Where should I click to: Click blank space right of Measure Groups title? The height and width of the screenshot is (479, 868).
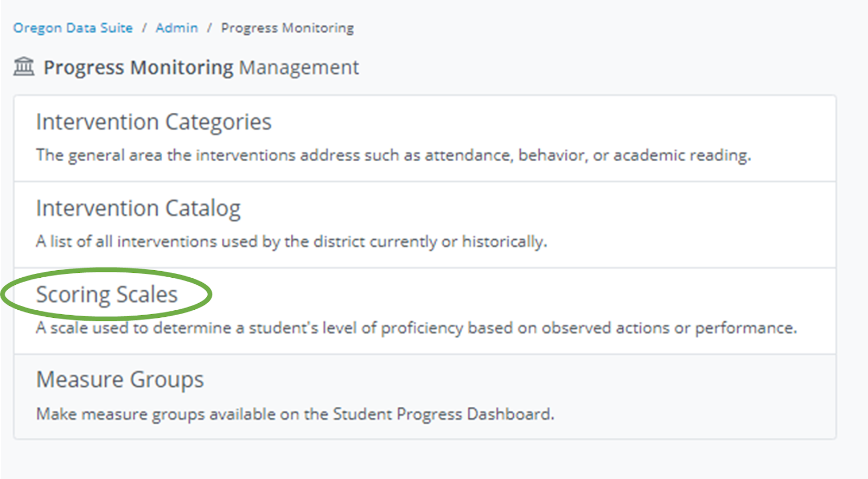515,380
